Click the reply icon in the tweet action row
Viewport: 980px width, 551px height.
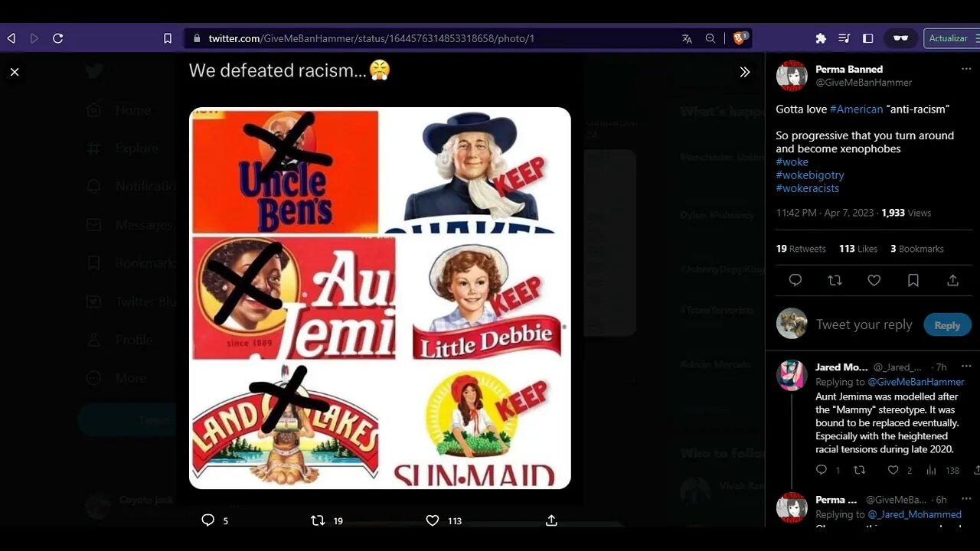pyautogui.click(x=795, y=281)
